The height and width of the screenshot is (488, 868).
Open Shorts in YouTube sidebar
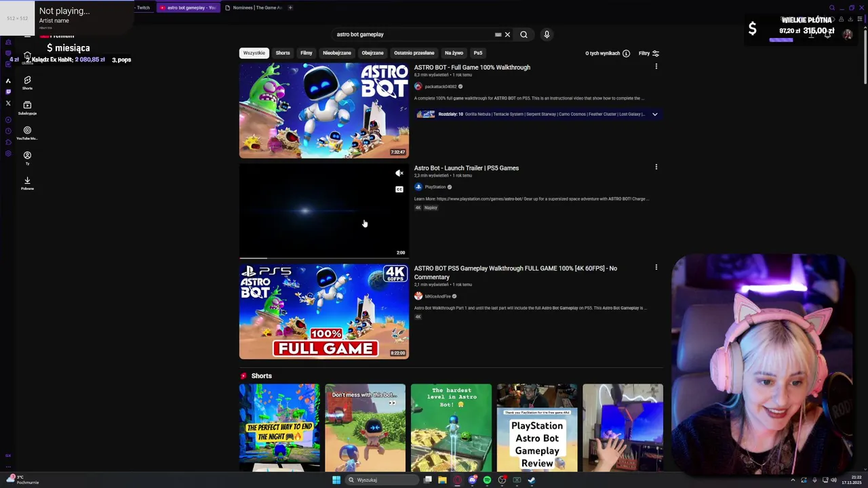pos(27,83)
